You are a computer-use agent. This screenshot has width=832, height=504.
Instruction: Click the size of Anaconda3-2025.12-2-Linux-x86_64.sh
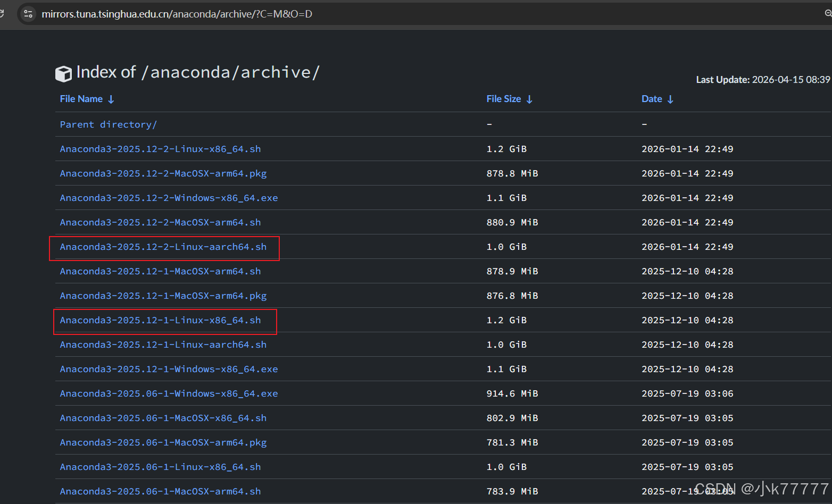click(506, 149)
